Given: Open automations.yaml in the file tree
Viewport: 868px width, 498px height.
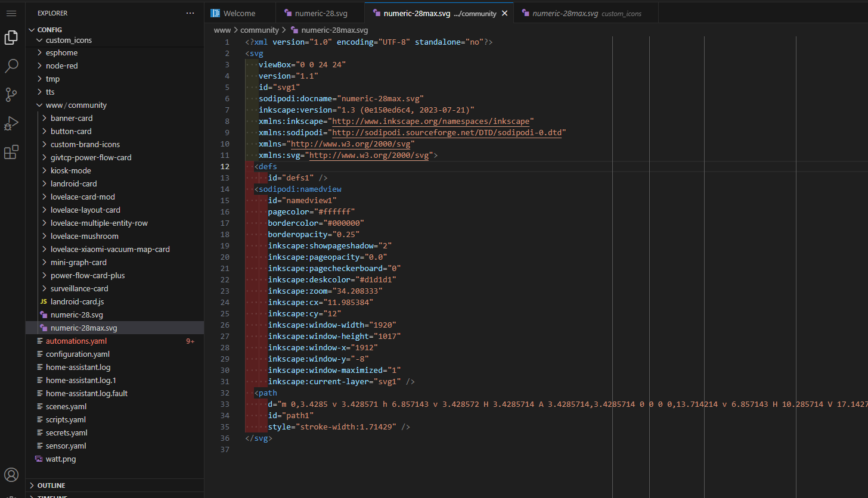Looking at the screenshot, I should (x=76, y=341).
